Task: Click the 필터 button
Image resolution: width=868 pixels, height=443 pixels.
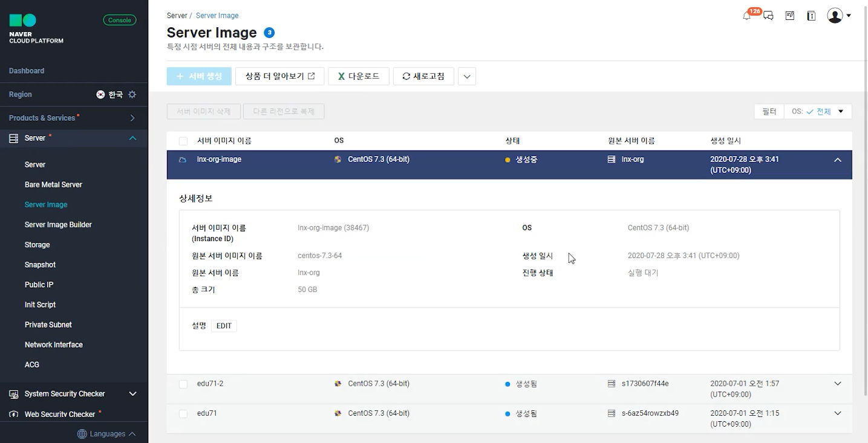Action: point(769,112)
